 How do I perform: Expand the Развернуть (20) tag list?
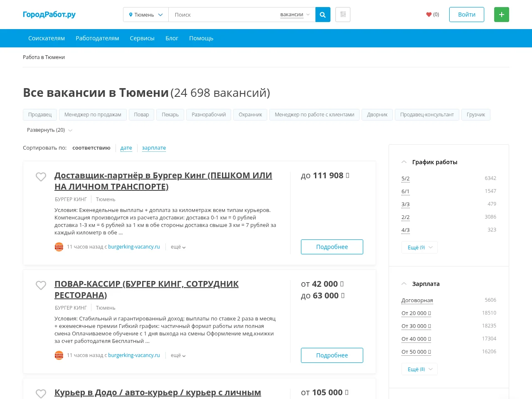point(49,130)
